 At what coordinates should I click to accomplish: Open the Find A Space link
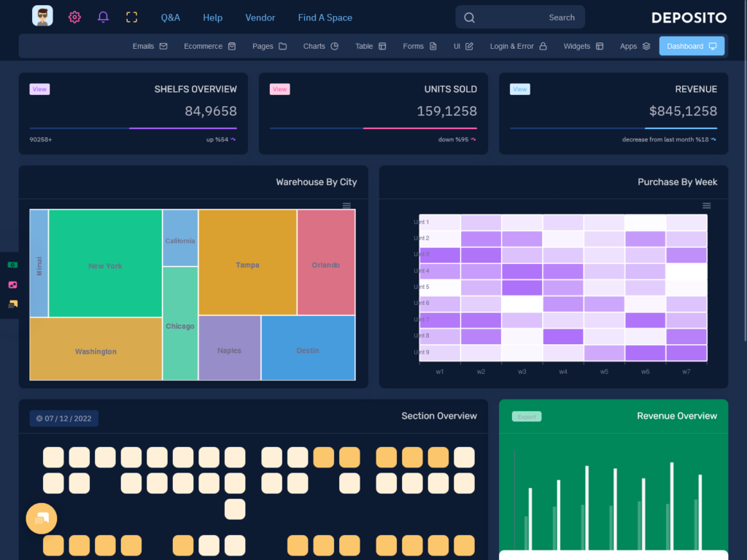[325, 17]
